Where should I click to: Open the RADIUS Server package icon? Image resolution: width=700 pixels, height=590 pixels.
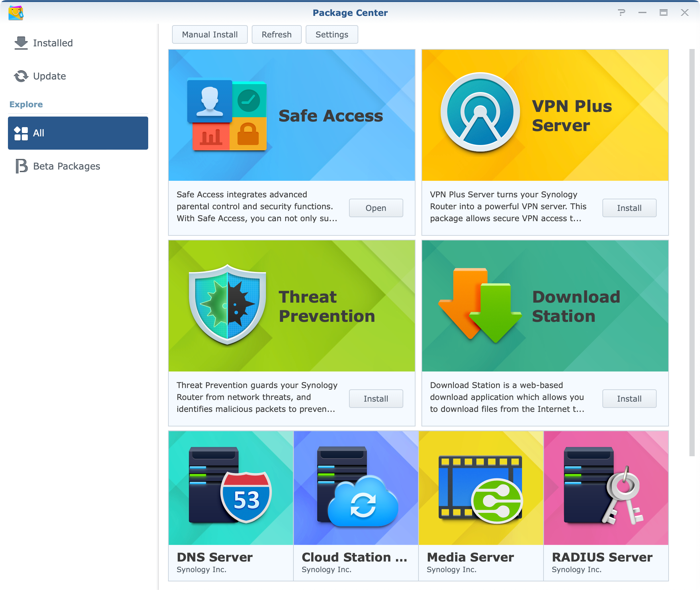pos(603,485)
